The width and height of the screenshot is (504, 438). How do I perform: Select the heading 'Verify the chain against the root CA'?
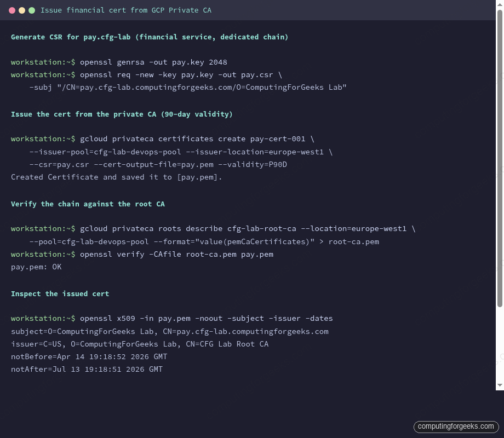point(88,204)
